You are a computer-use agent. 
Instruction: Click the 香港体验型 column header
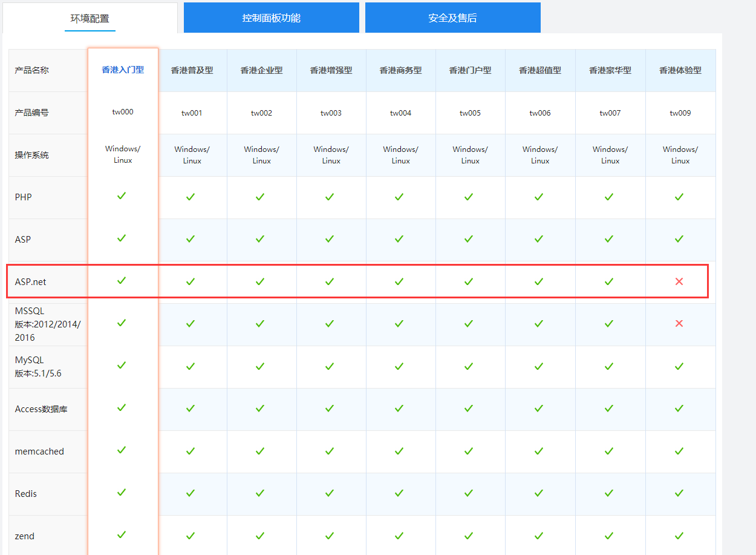tap(679, 70)
